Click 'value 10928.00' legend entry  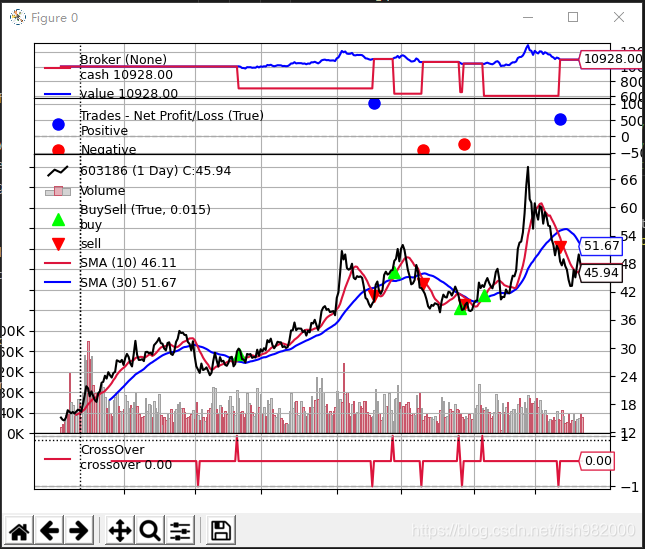coord(129,94)
